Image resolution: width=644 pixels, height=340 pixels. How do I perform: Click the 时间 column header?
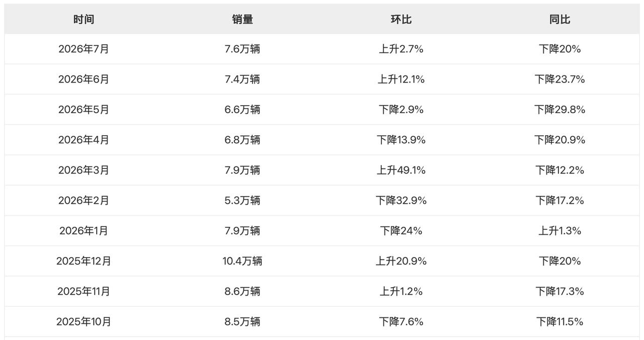tap(84, 20)
